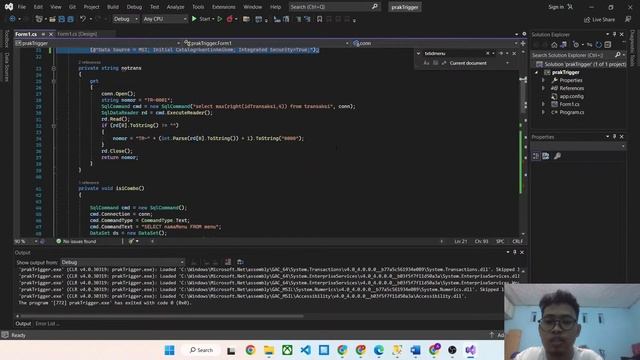Switch to the Error List tab
640x360 pixels.
47,324
